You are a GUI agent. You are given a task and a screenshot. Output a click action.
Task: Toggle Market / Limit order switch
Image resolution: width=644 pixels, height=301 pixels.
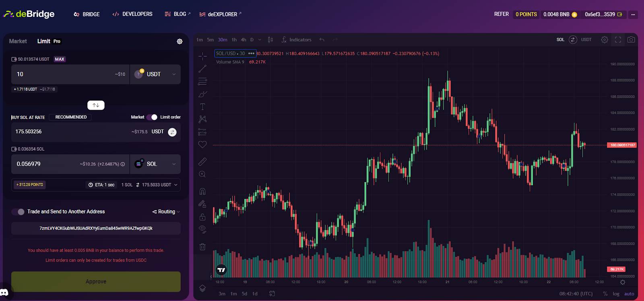pos(152,117)
